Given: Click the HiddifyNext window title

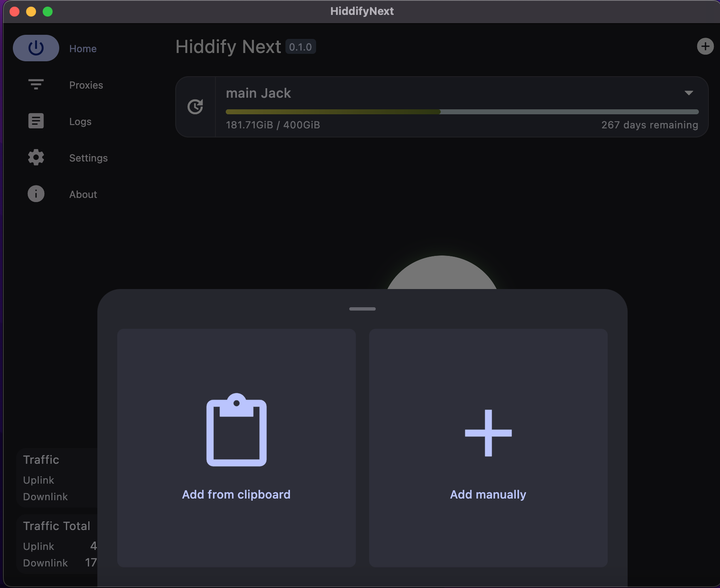Looking at the screenshot, I should [362, 11].
